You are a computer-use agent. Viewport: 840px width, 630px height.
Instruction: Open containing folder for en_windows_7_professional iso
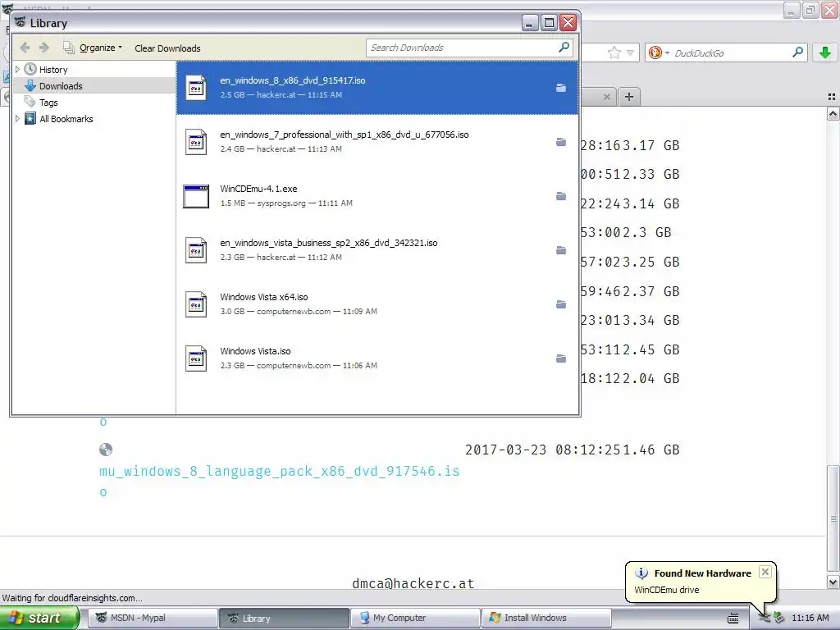tap(561, 142)
